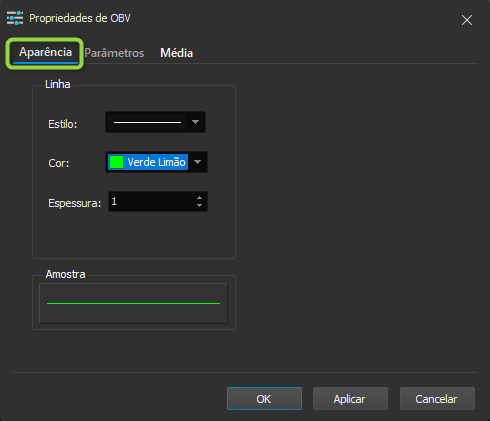
Task: Click the Aplicar button
Action: coord(350,399)
